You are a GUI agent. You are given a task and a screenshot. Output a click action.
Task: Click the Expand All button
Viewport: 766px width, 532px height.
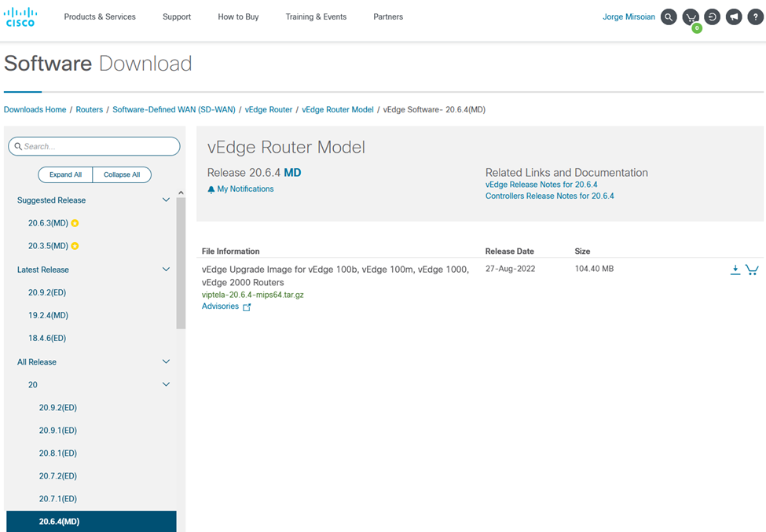tap(65, 174)
